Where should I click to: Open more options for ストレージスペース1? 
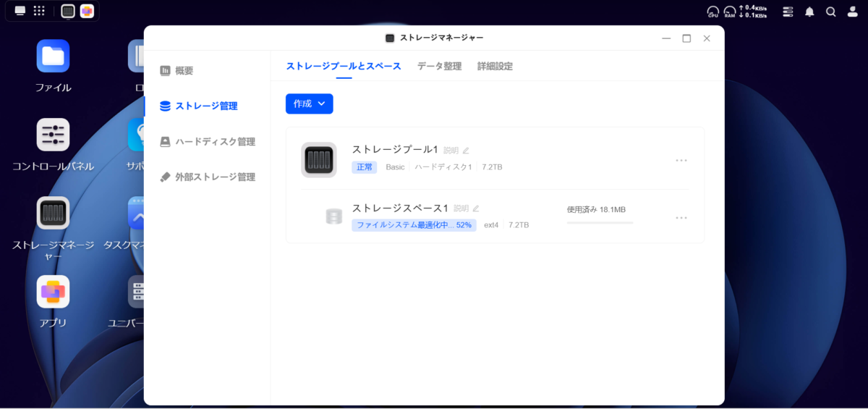coord(681,217)
